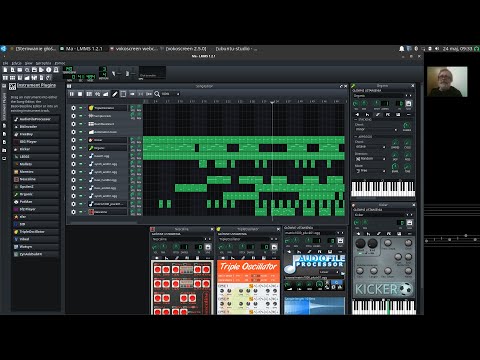Image resolution: width=480 pixels, height=360 pixels.
Task: Open the gear menu of TripleOscillator track
Action: pyautogui.click(x=73, y=108)
